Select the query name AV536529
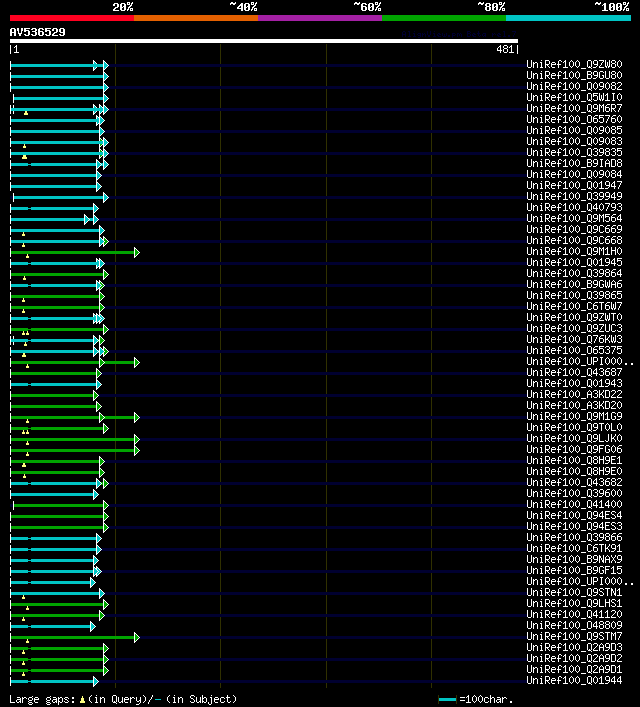The width and height of the screenshot is (640, 707). click(x=37, y=32)
